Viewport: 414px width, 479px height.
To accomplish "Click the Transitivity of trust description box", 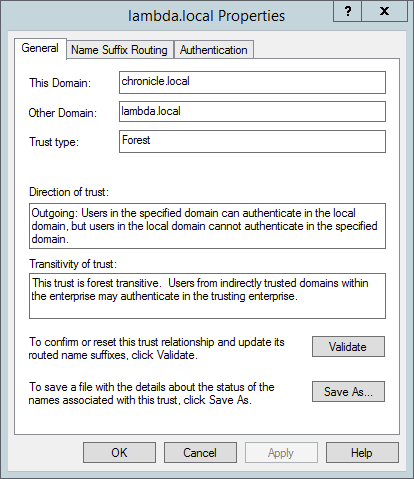I will [x=207, y=296].
